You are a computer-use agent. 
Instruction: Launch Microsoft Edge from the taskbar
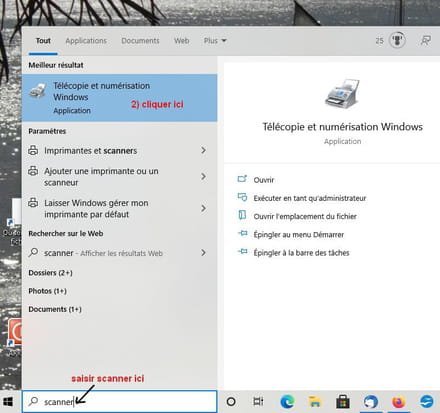coord(287,402)
